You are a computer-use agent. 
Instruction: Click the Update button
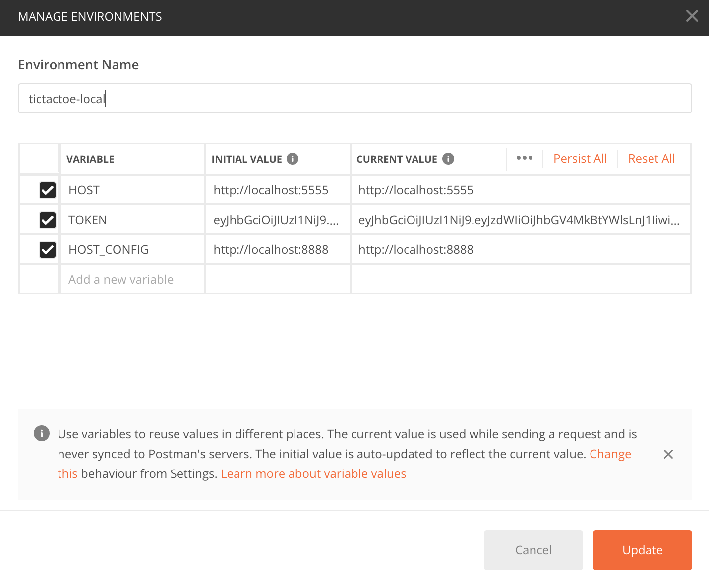642,550
